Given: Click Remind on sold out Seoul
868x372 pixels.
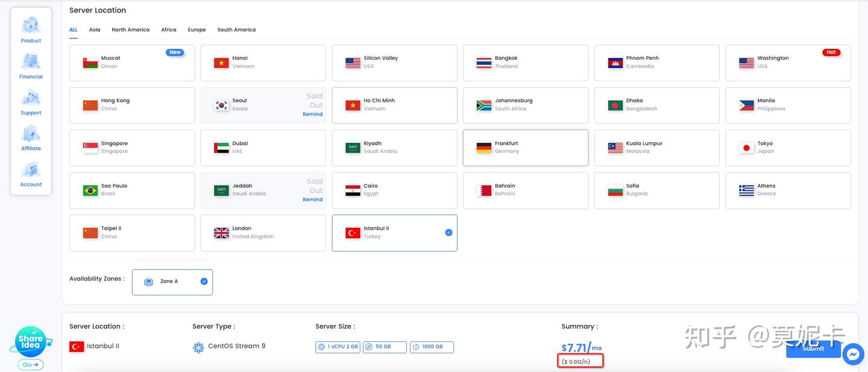Looking at the screenshot, I should [x=312, y=113].
